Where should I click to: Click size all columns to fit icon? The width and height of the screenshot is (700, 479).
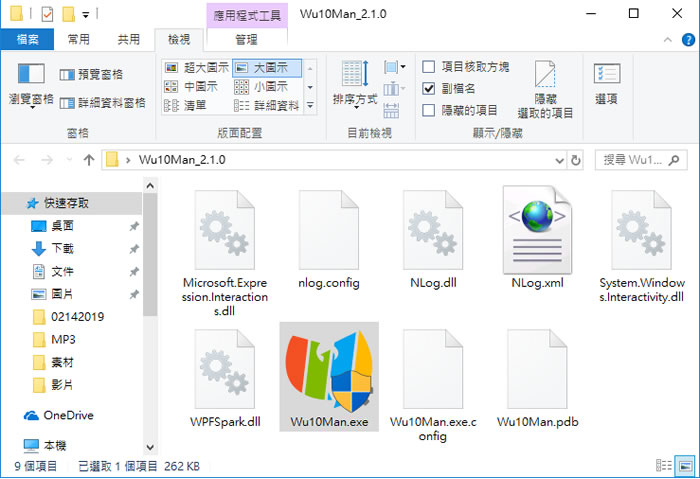pos(391,110)
